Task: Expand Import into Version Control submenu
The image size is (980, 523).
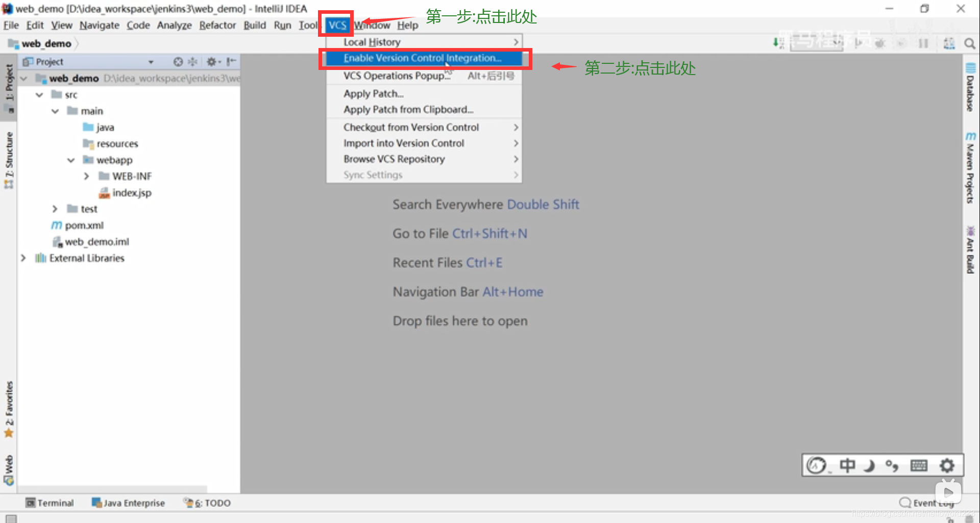Action: 424,143
